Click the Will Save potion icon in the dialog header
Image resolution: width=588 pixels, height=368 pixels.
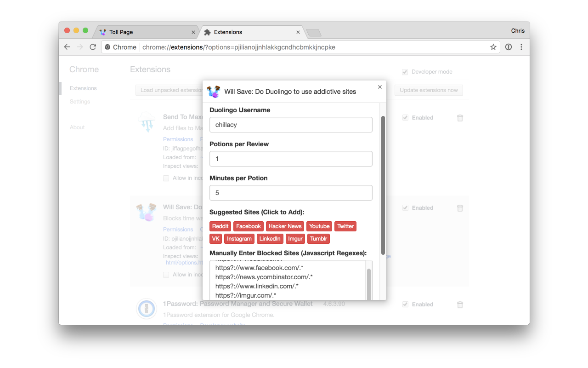coord(214,91)
